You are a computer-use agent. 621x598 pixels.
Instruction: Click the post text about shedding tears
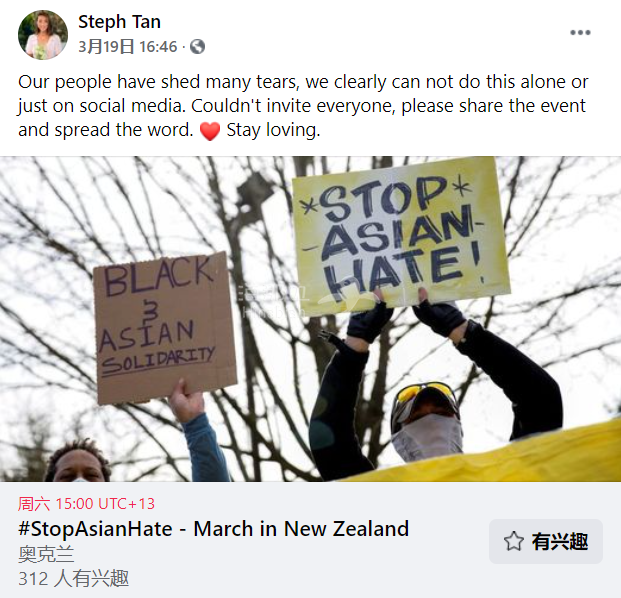pos(303,106)
